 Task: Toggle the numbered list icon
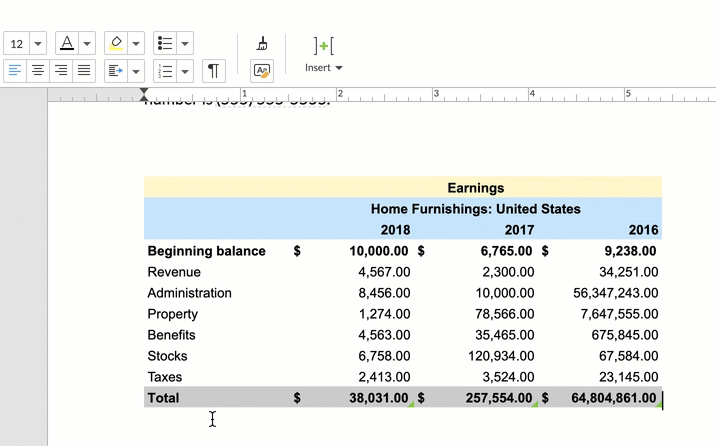click(165, 71)
